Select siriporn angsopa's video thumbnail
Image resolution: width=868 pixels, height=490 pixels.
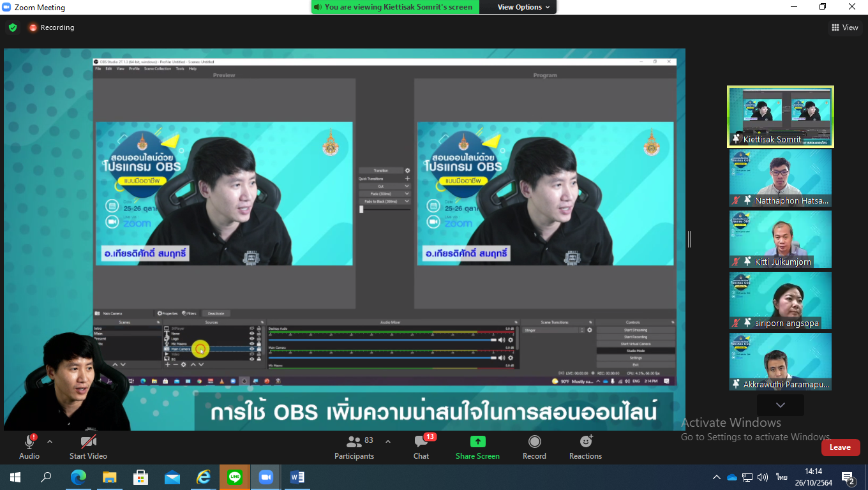[x=781, y=301]
